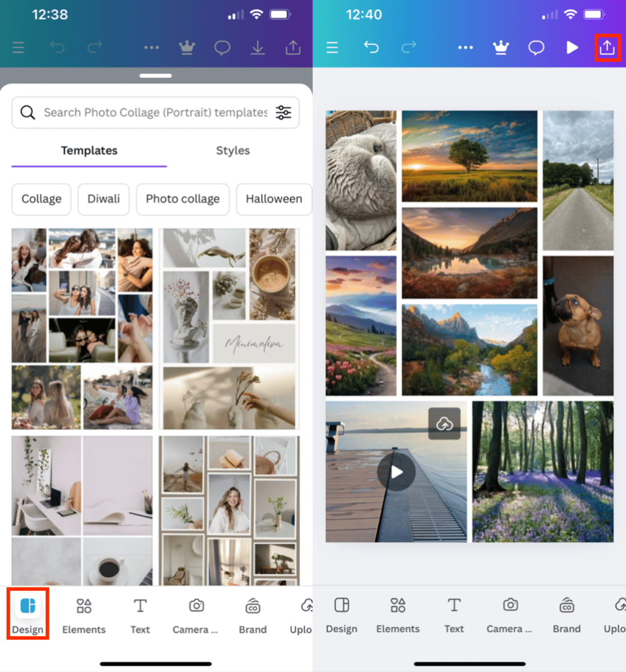
Task: Select the highlighted Design tool on left
Action: (28, 614)
